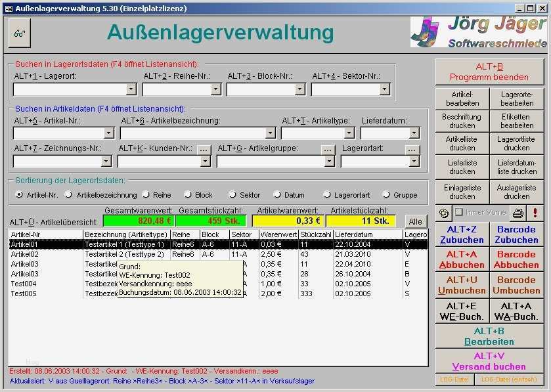551x392 pixels.
Task: Click the application icon in the title bar
Action: tap(8, 8)
